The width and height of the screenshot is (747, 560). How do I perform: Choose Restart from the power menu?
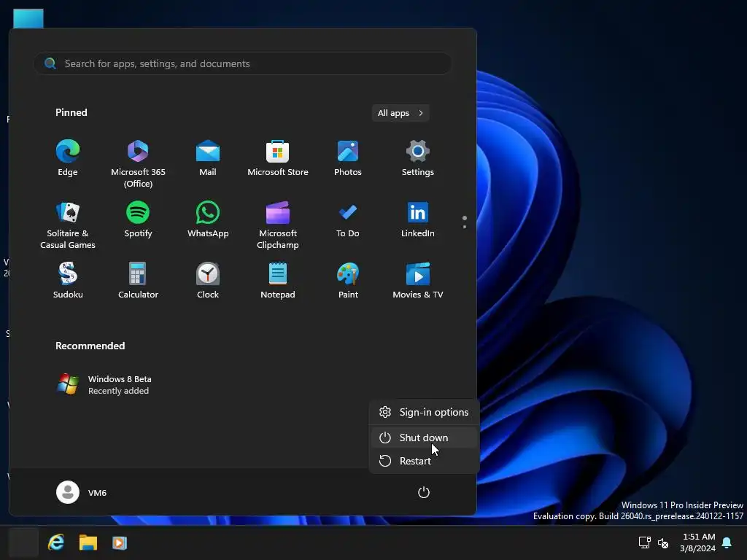pyautogui.click(x=424, y=461)
